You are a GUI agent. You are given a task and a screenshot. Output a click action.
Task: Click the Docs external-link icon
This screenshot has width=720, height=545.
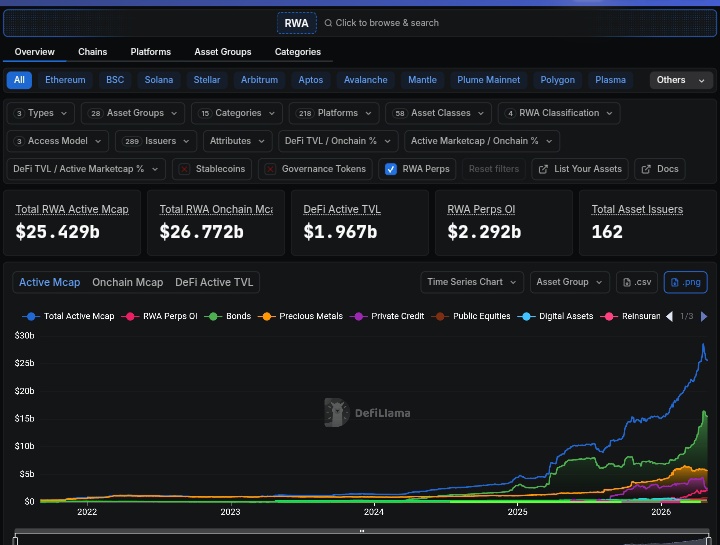pyautogui.click(x=646, y=169)
